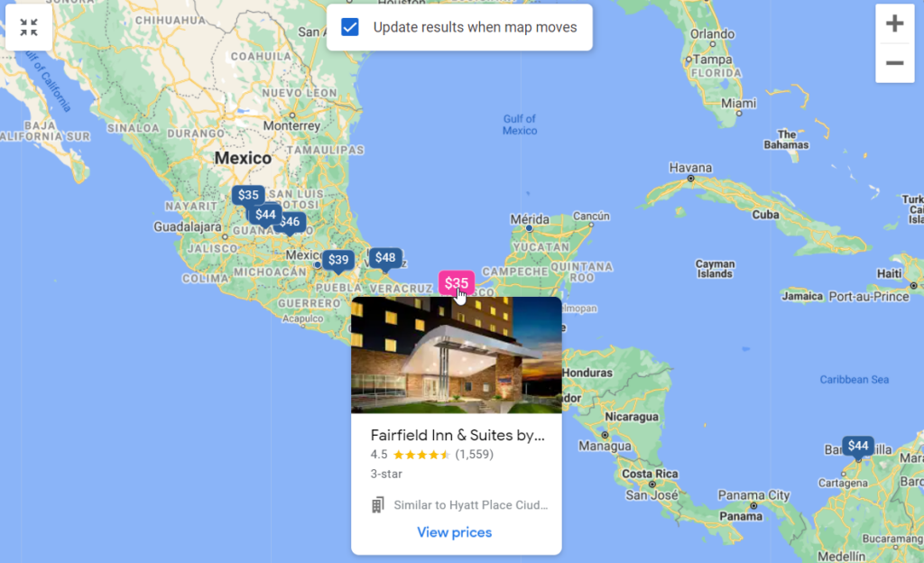Zoom in with the plus button

(894, 23)
